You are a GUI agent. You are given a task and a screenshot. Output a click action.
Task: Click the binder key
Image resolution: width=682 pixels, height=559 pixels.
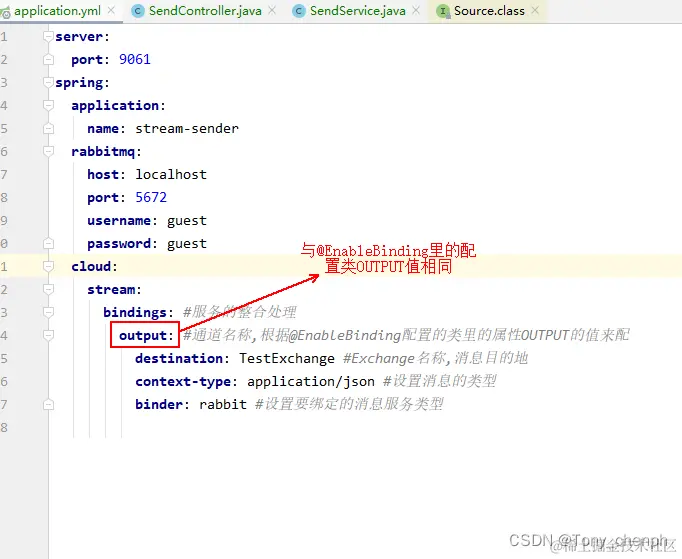[159, 405]
